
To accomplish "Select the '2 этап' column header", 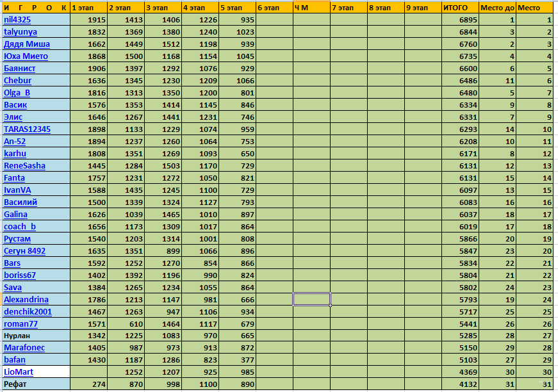I will pos(126,8).
